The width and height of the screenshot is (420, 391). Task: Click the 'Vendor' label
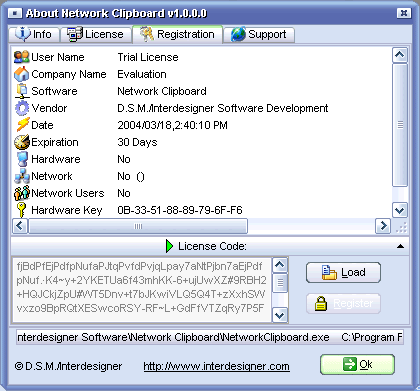tap(49, 108)
